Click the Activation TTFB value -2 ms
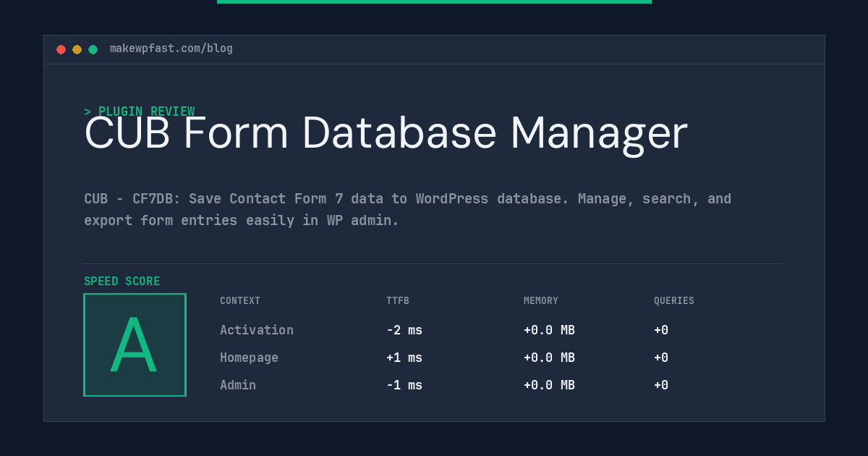868x456 pixels. tap(404, 330)
